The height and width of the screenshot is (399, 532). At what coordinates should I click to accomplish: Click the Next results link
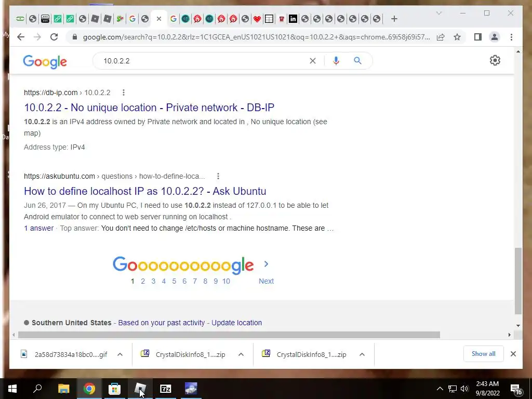[266, 281]
